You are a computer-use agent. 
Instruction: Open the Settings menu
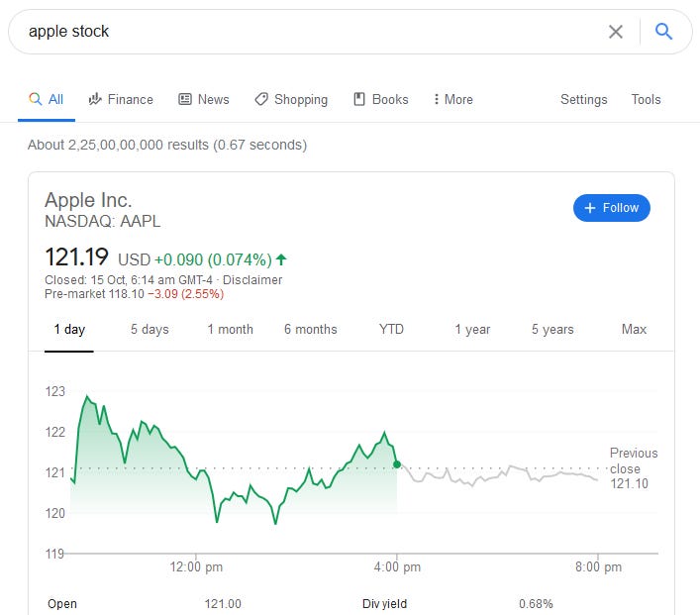click(x=583, y=100)
